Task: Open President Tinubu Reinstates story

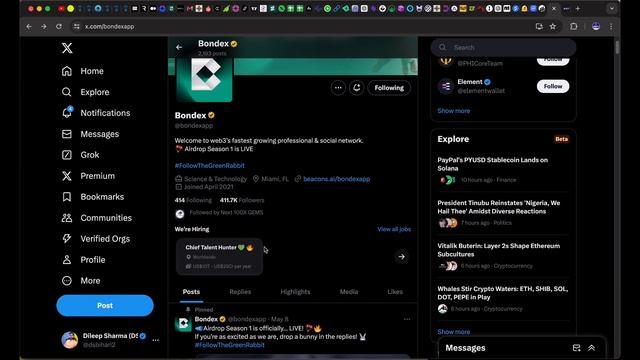Action: [x=502, y=213]
